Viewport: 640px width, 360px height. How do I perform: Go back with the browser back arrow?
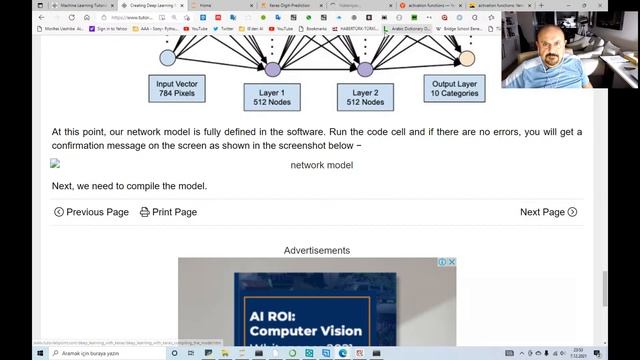click(41, 18)
